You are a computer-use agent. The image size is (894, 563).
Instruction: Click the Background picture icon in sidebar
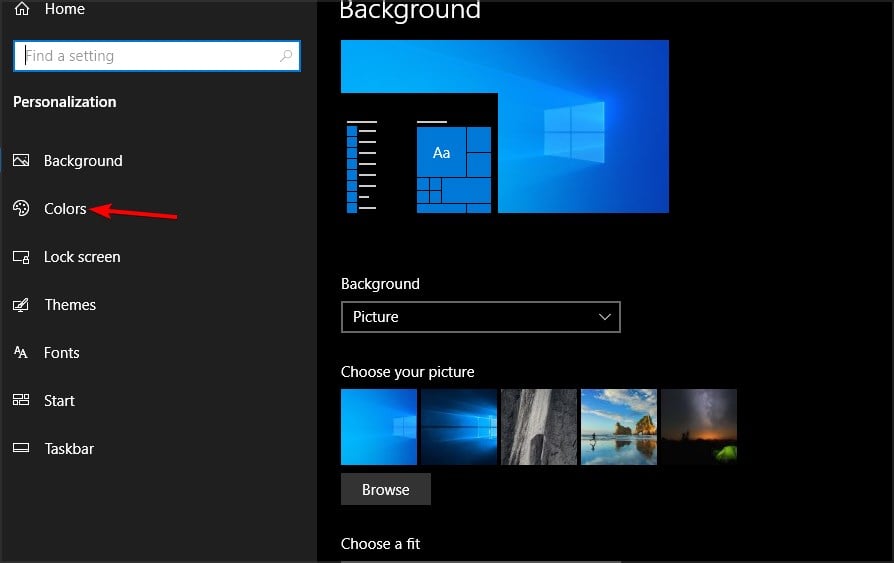[x=21, y=160]
